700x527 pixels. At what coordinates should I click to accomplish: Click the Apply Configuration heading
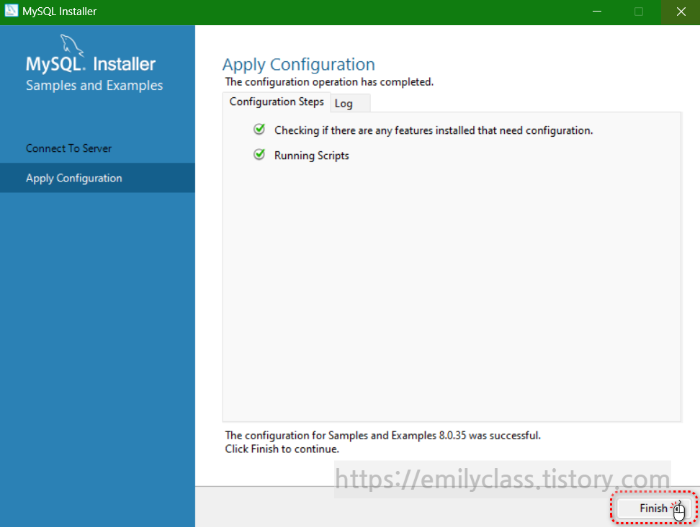click(299, 65)
